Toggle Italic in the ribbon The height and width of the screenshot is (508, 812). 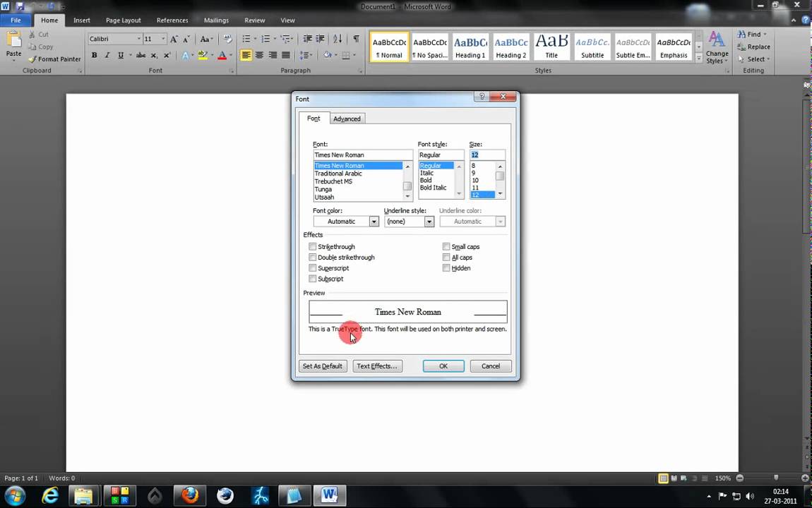point(107,55)
